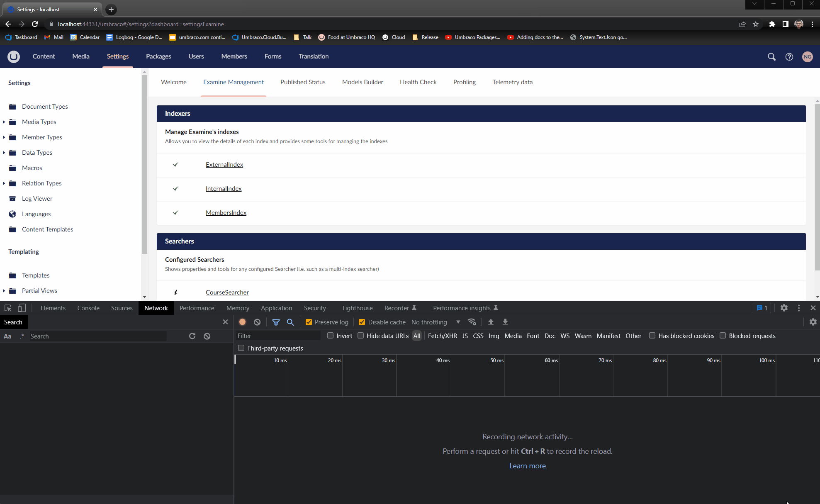Viewport: 820px width, 504px height.
Task: Open the ExternalIndex details link
Action: tap(224, 164)
